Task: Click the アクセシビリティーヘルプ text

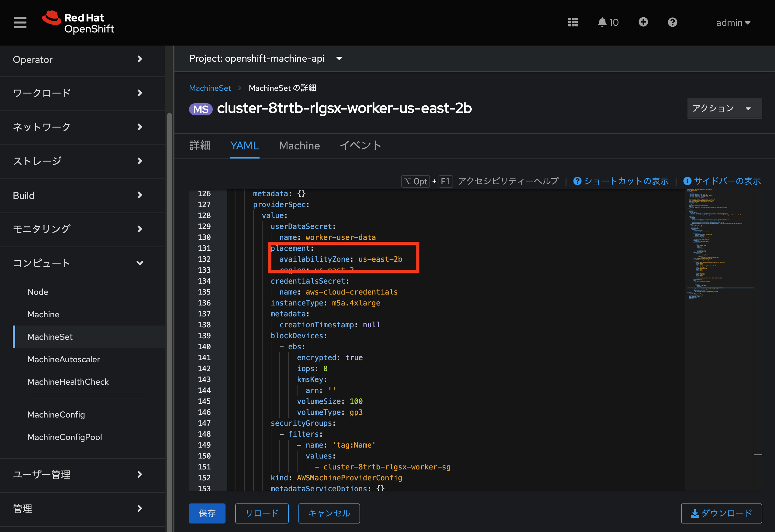Action: (508, 181)
